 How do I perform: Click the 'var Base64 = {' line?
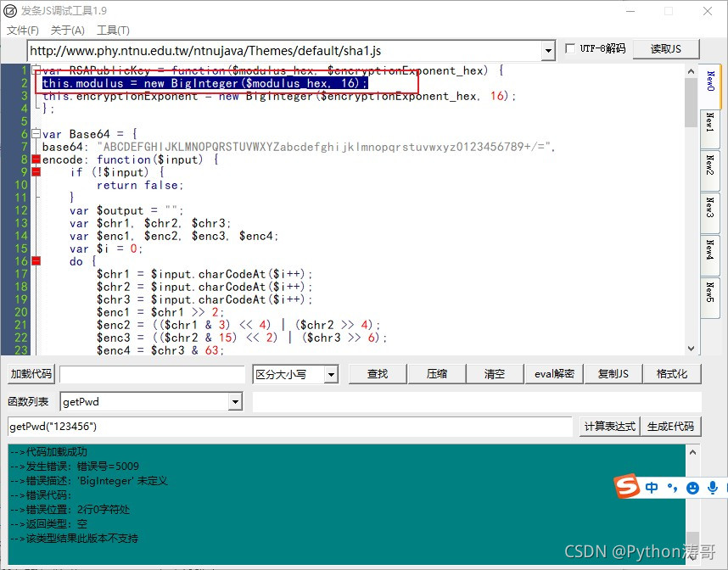[x=90, y=134]
